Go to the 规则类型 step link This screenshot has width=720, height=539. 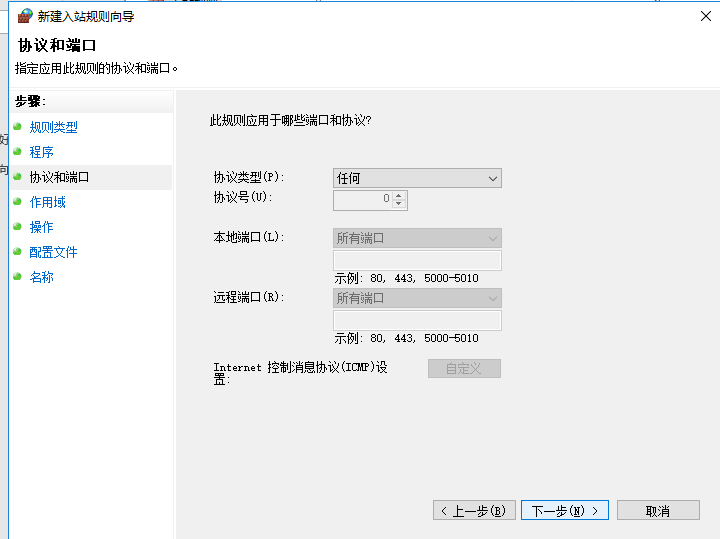pos(54,127)
